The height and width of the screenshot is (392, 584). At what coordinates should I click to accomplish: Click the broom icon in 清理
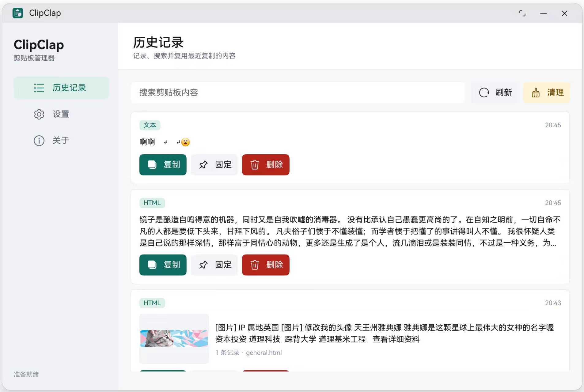pos(536,92)
